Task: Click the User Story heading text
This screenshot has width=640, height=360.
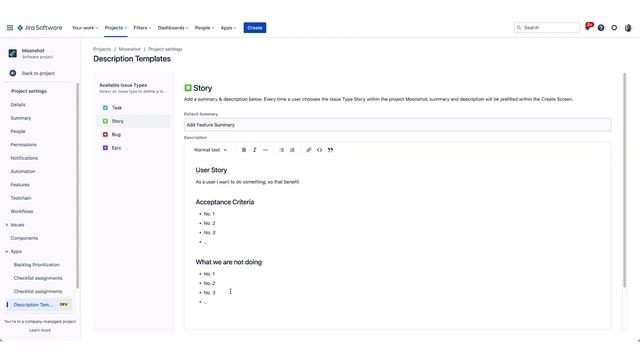Action: 211,170
